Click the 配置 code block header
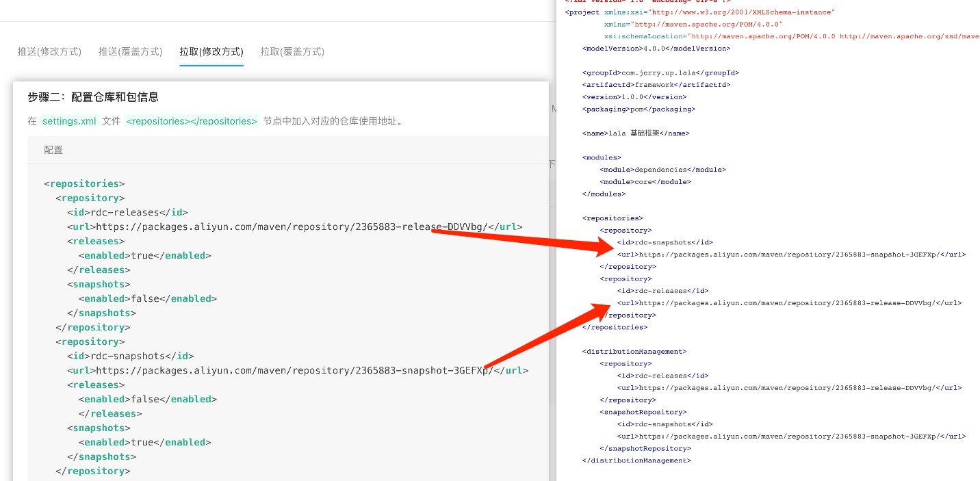Image resolution: width=980 pixels, height=481 pixels. click(53, 150)
